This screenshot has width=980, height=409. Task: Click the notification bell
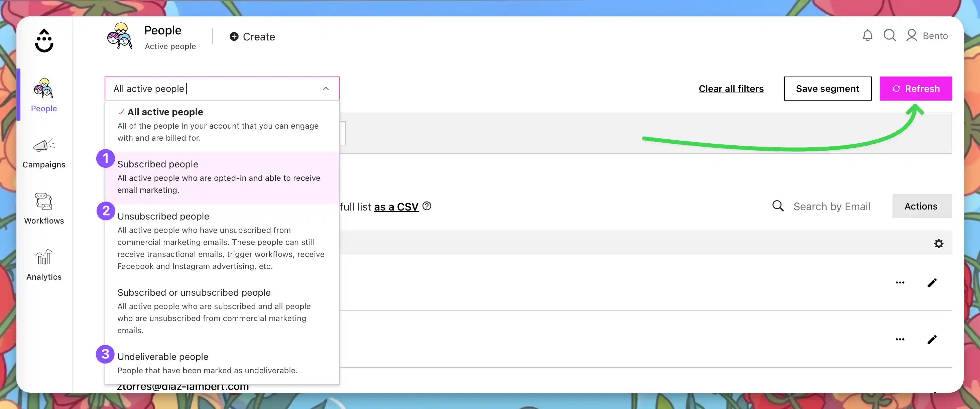point(868,35)
